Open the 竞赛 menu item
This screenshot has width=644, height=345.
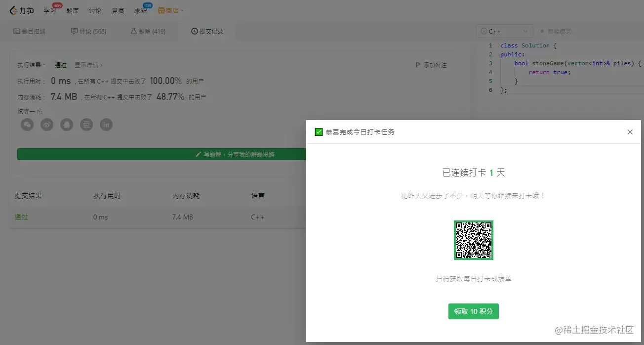[x=118, y=10]
